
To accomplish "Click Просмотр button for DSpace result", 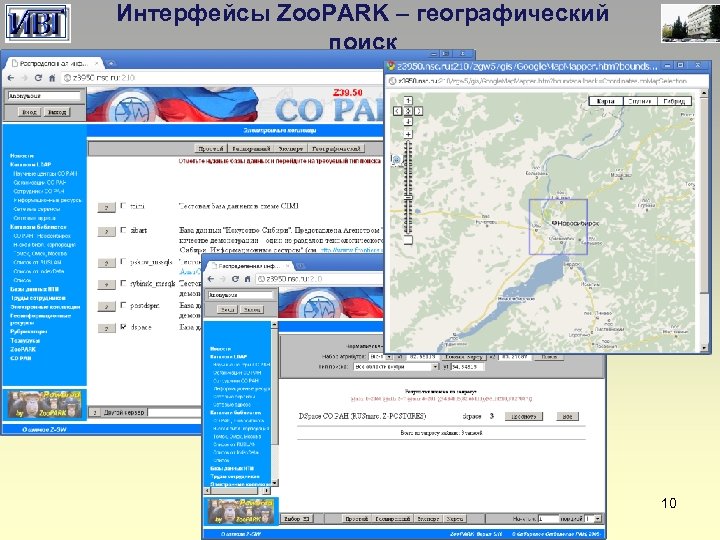I will pyautogui.click(x=524, y=416).
